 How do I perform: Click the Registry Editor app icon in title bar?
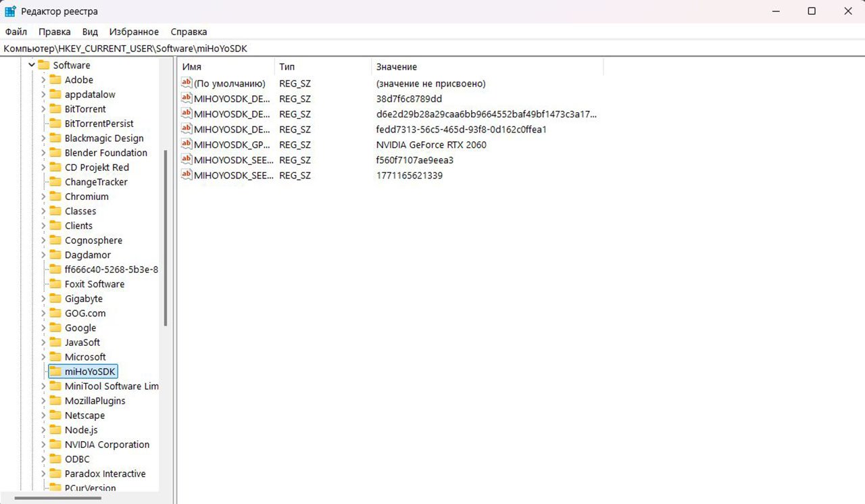11,11
